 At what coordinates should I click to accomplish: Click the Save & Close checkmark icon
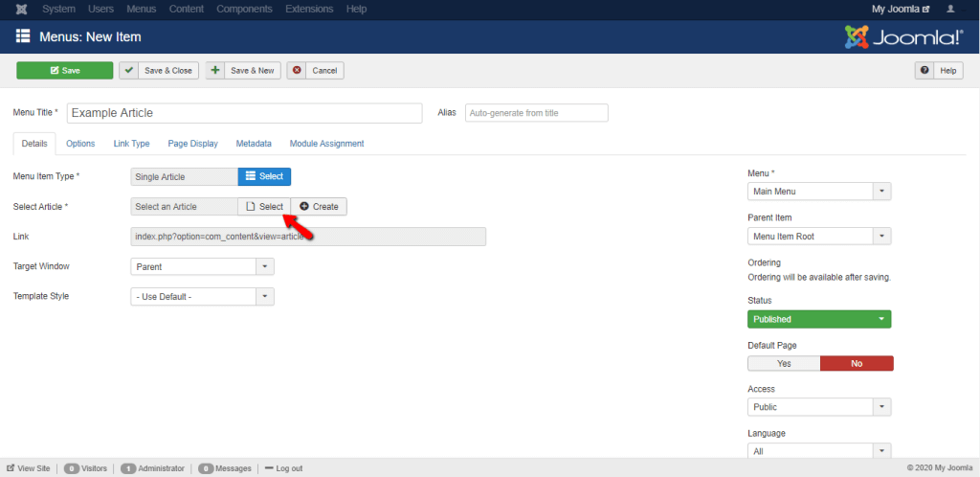click(x=129, y=71)
